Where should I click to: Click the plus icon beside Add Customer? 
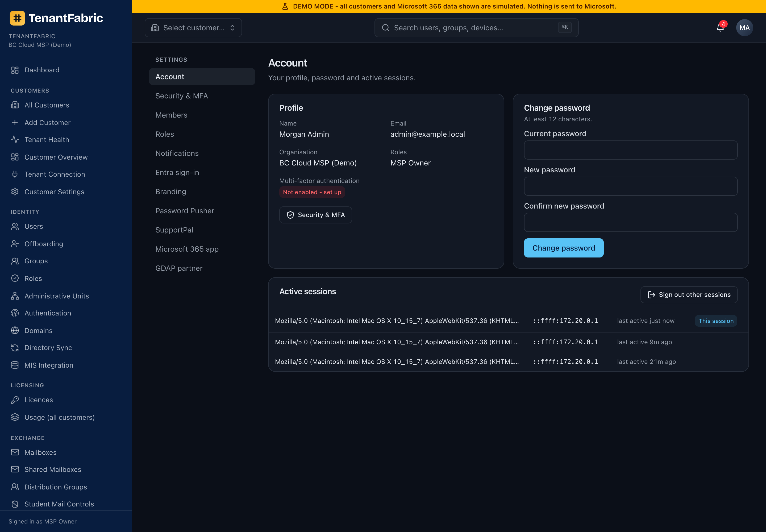15,122
